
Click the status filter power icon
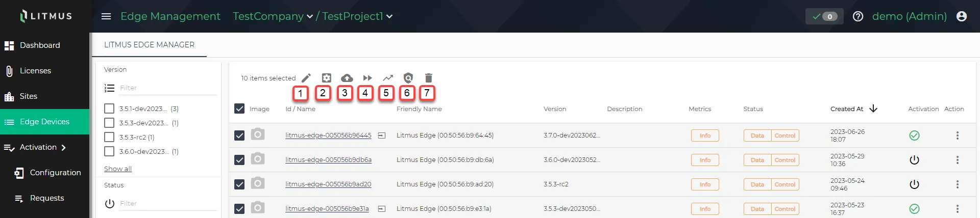tap(109, 204)
